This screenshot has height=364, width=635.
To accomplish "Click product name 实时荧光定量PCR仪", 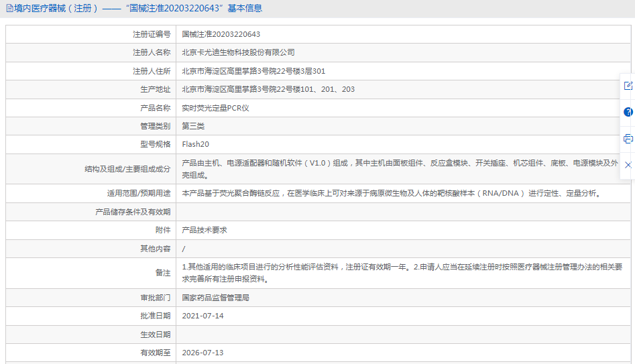I will (215, 108).
